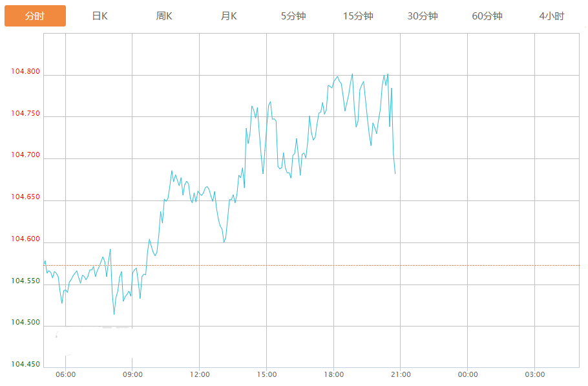Switch to the 4小时 interval tab

551,16
